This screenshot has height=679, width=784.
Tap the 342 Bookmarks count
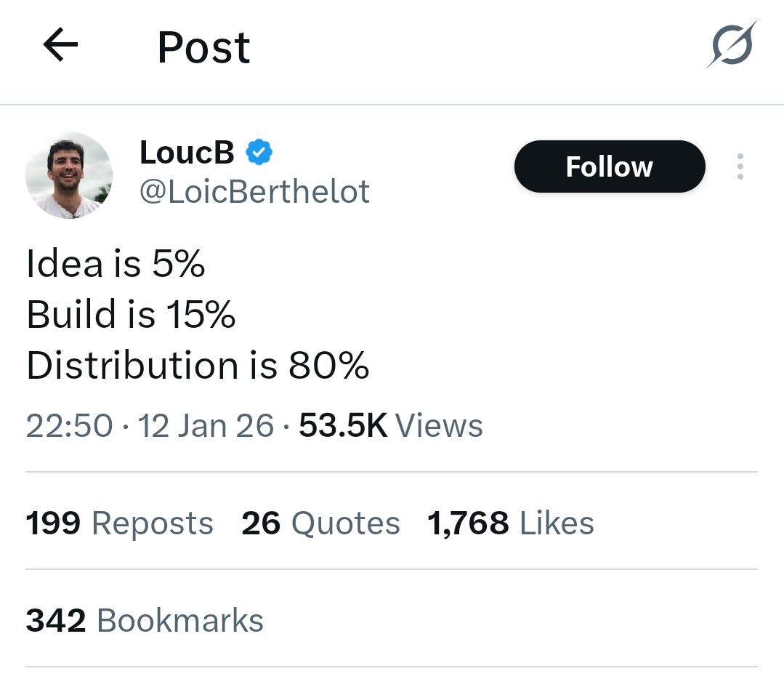tap(145, 621)
